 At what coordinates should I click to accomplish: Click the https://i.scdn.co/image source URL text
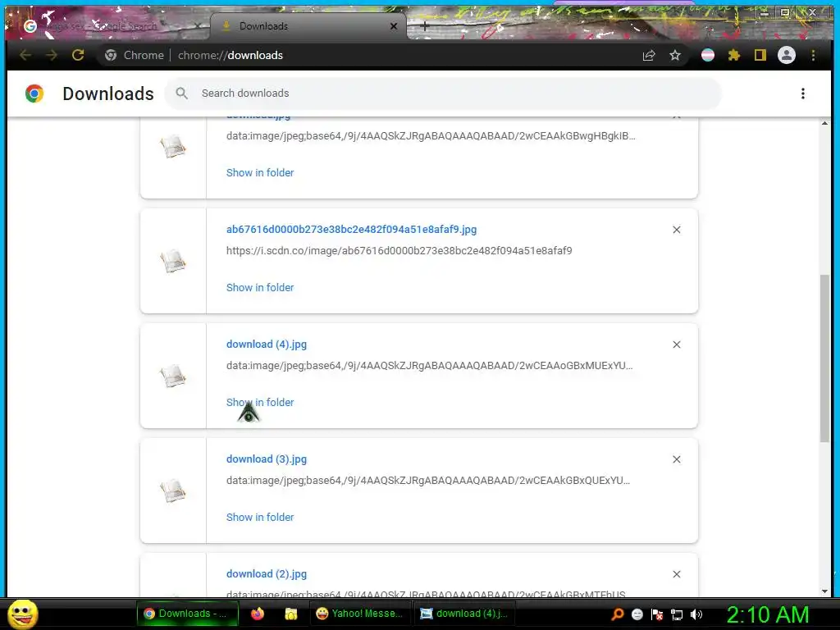(x=399, y=250)
